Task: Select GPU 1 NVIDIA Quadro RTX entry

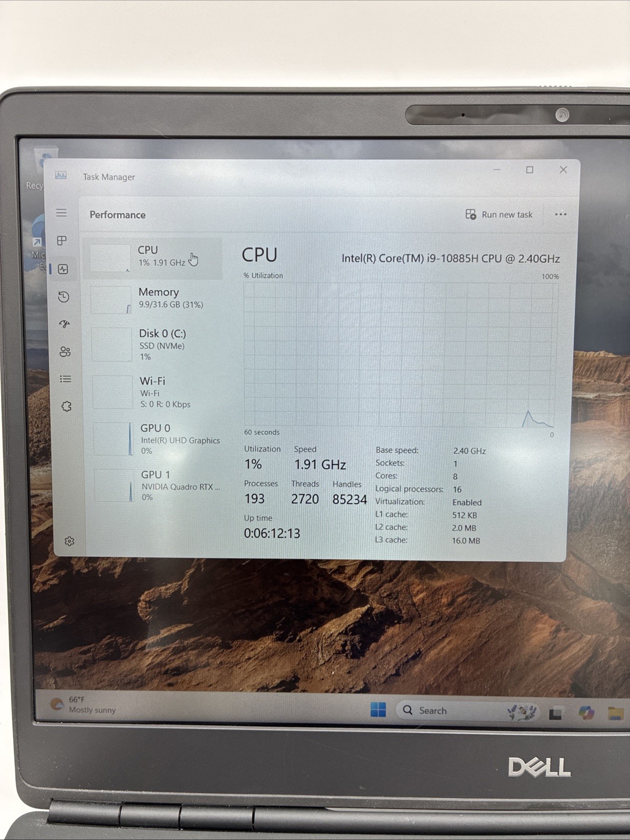Action: pos(157,485)
